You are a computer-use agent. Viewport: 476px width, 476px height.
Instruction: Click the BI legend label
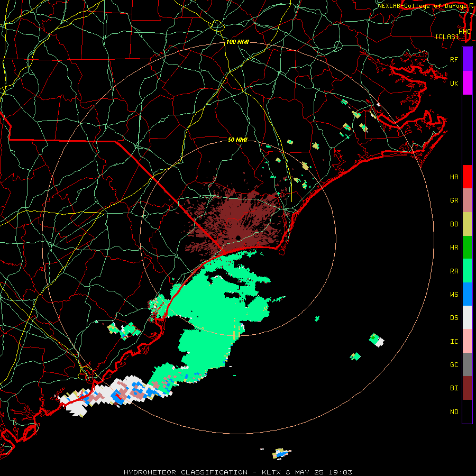point(454,388)
